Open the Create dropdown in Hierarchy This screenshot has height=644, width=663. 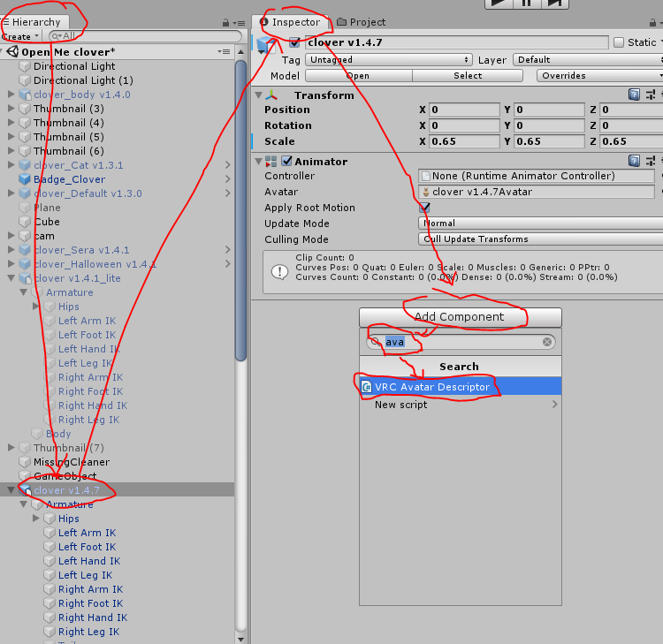tap(19, 36)
